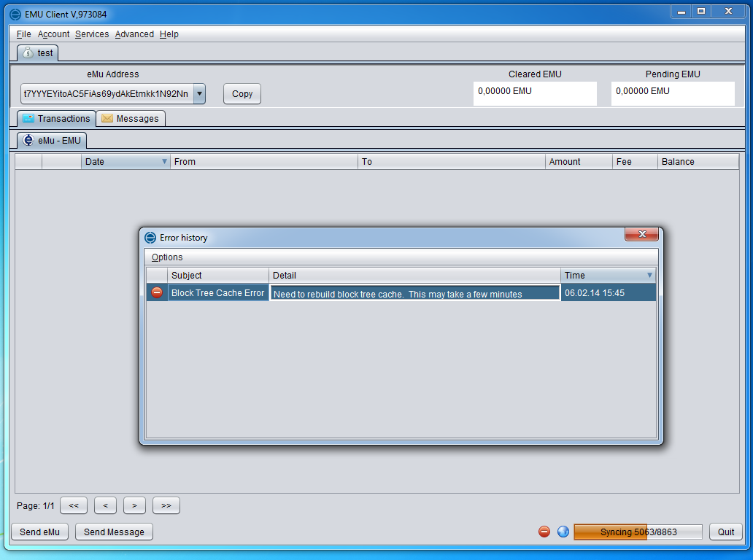The width and height of the screenshot is (753, 560).
Task: Click the red error icon in status bar
Action: point(544,532)
